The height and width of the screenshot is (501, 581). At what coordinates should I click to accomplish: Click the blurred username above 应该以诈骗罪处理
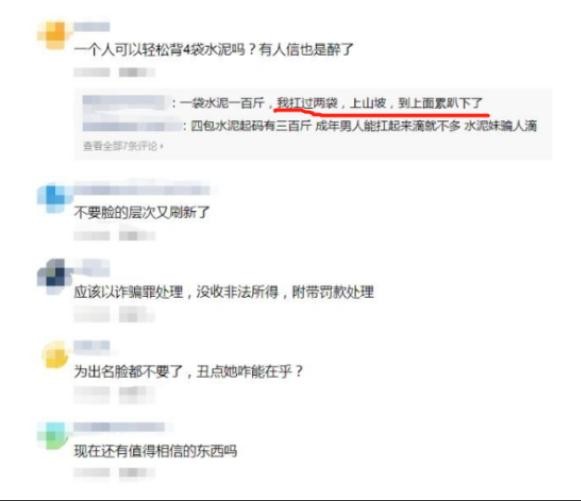pyautogui.click(x=92, y=268)
